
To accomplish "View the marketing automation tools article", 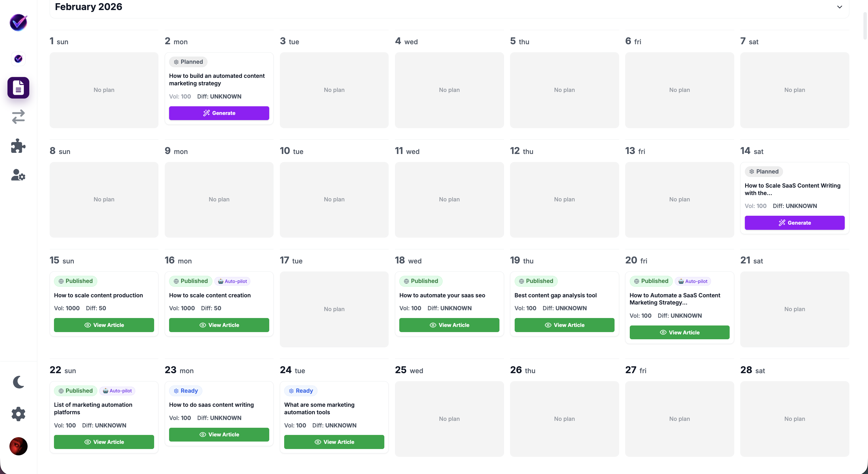I will point(334,442).
